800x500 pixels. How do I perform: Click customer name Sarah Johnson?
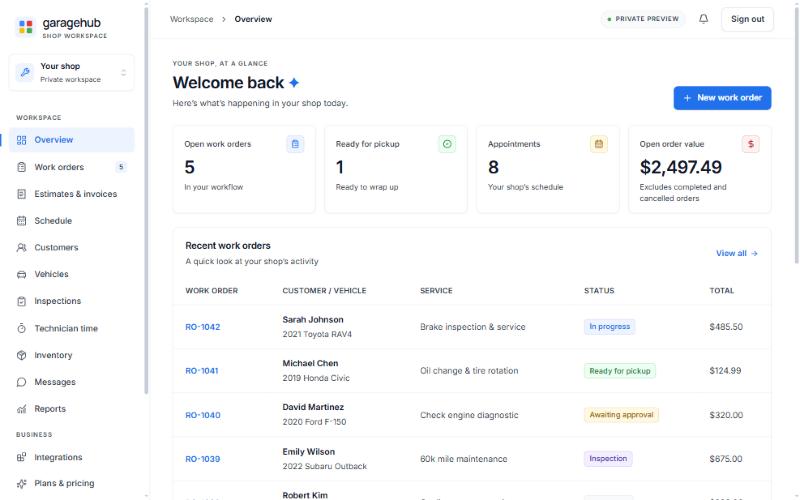[x=313, y=320]
